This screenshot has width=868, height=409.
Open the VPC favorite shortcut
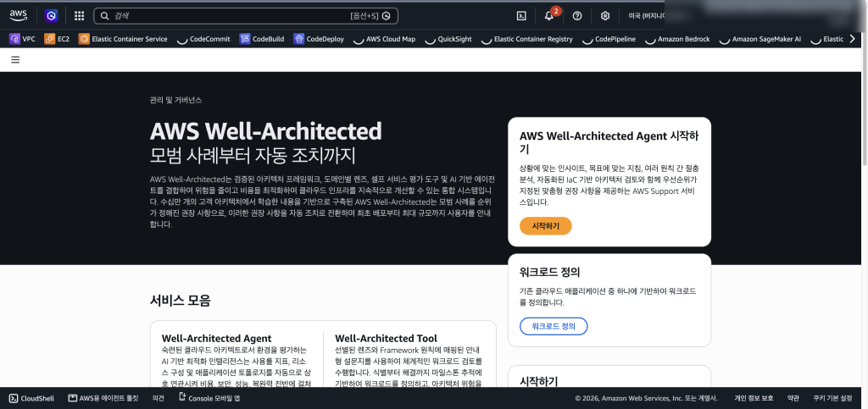click(x=22, y=39)
